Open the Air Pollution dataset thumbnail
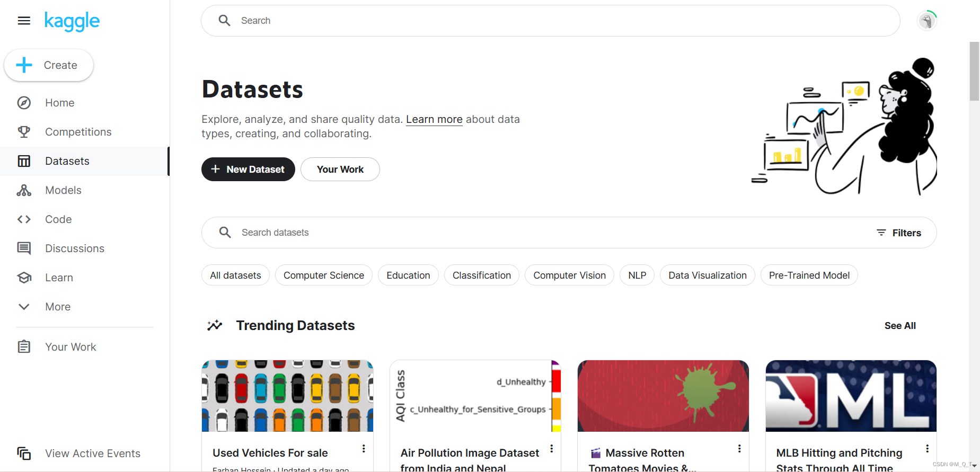This screenshot has height=472, width=980. point(475,396)
